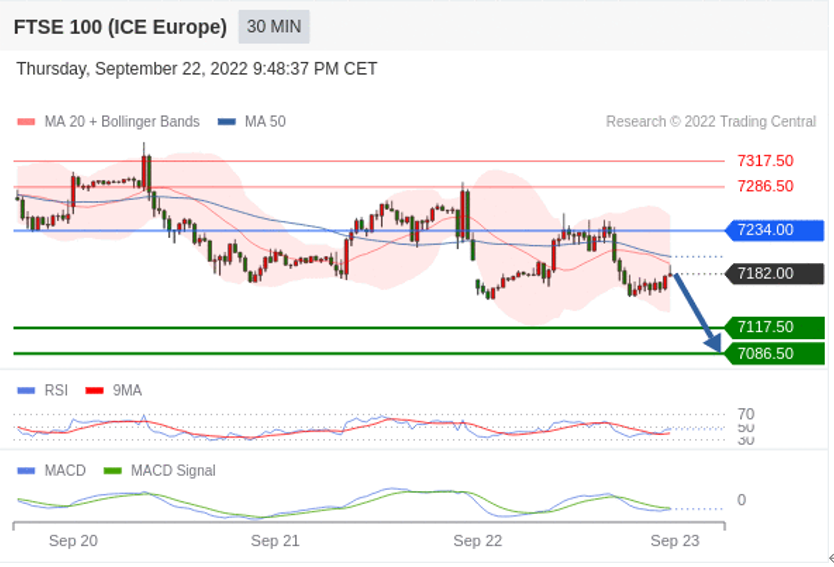This screenshot has height=567, width=834.
Task: Click the 9MA legend label
Action: click(x=127, y=391)
